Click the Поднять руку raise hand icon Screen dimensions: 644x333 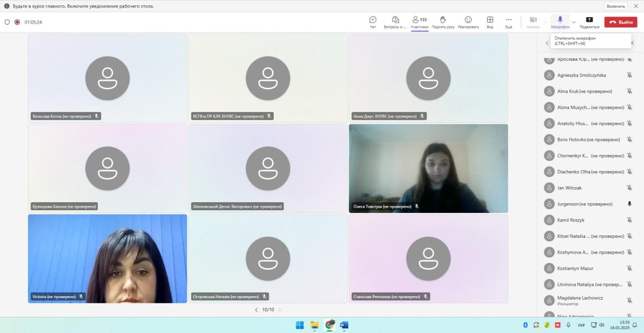443,20
